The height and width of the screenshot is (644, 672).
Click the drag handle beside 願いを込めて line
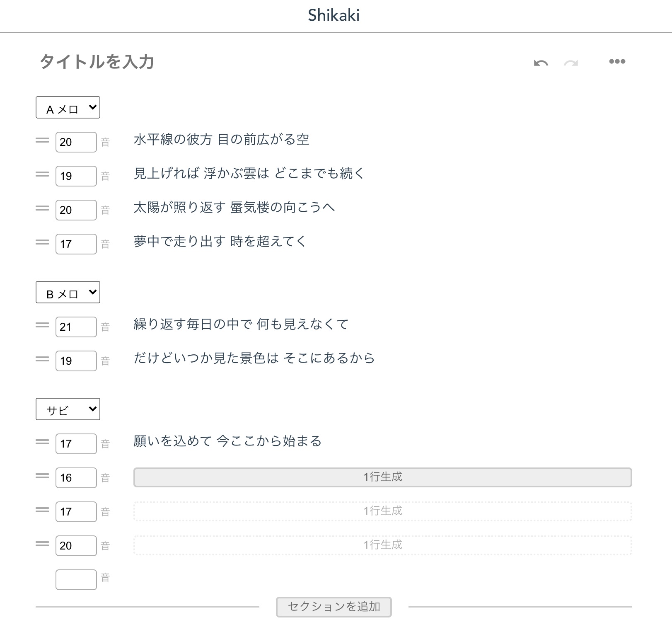click(42, 443)
